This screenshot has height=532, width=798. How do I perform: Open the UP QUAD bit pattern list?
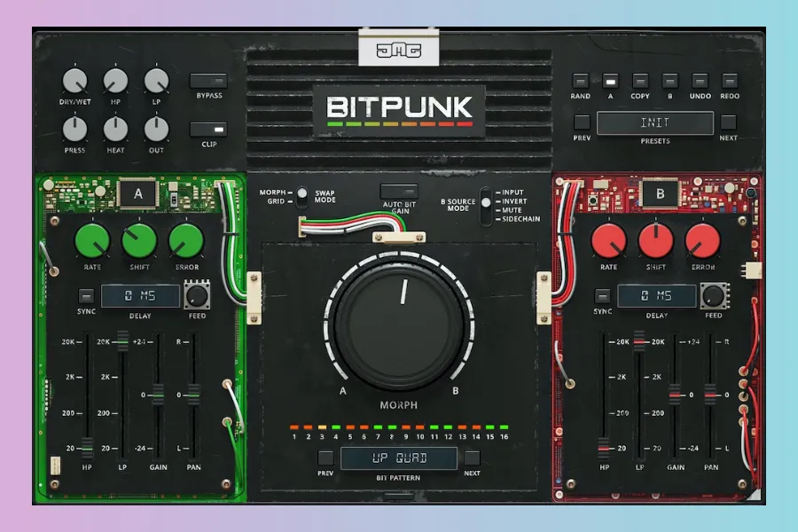(399, 458)
